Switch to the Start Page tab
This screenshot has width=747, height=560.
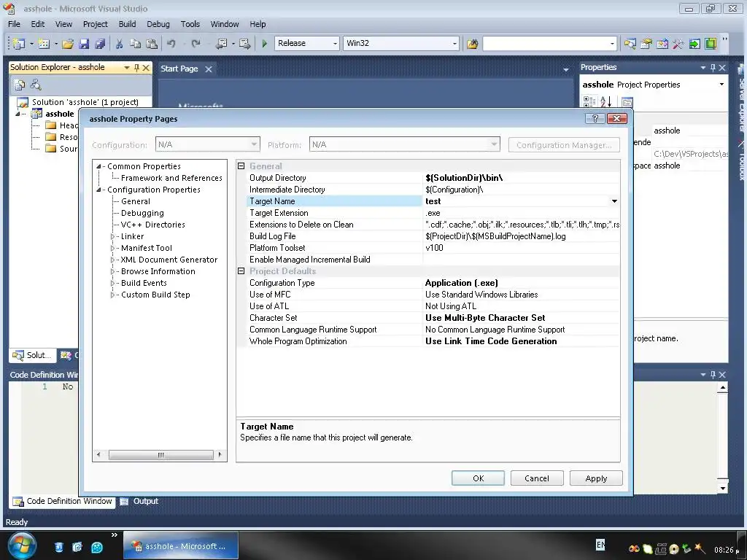[x=179, y=69]
